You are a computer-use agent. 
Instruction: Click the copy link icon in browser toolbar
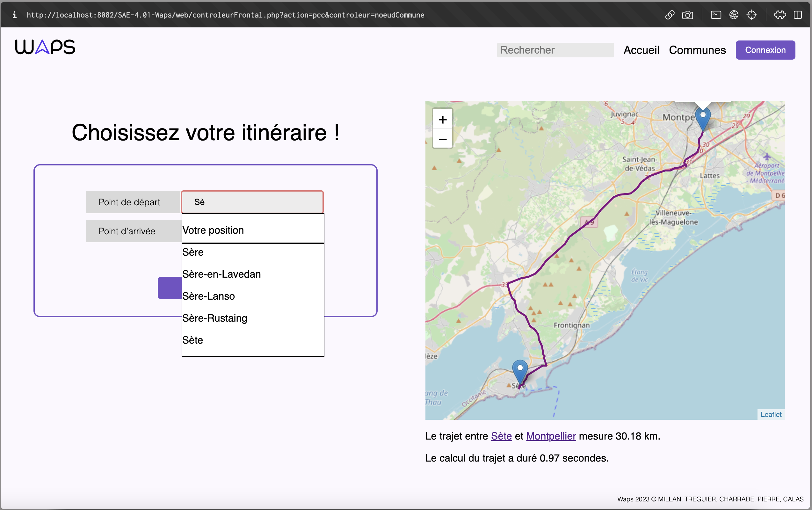point(670,15)
